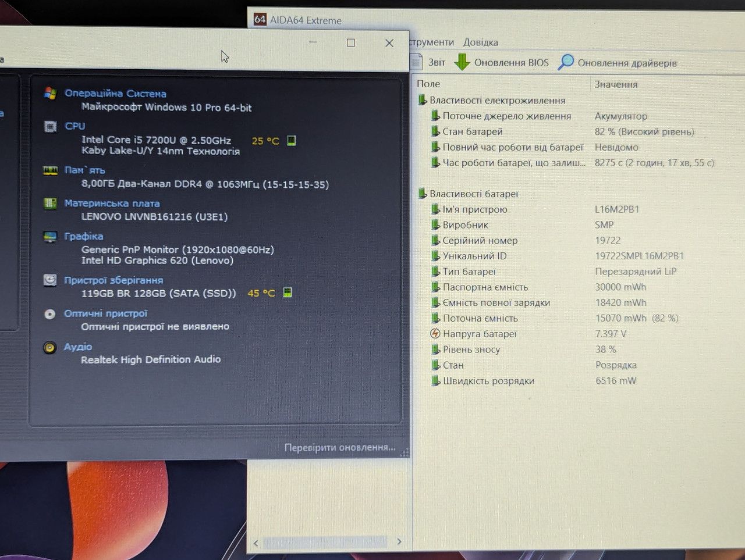Click the Звіт toolbar button
This screenshot has height=560, width=745.
[428, 62]
